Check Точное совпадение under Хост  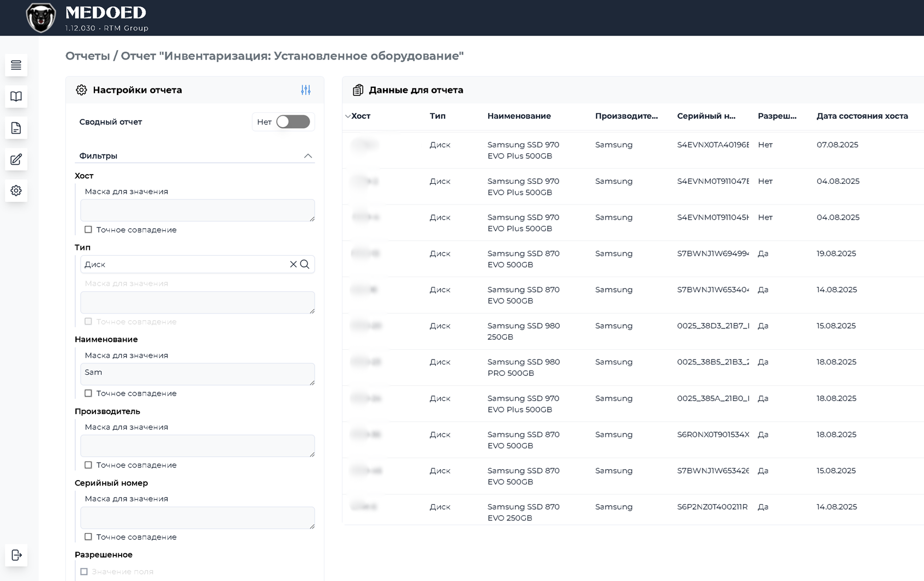[88, 230]
